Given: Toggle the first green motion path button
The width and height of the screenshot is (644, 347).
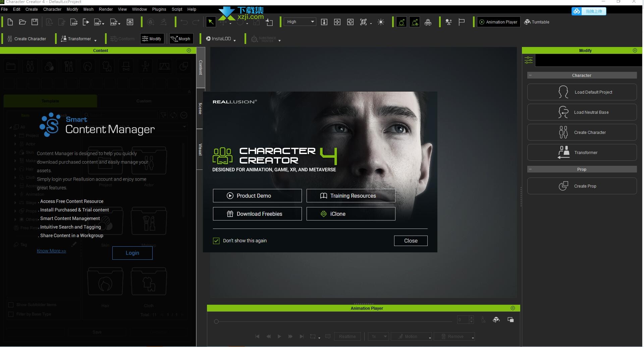Looking at the screenshot, I should click(401, 22).
